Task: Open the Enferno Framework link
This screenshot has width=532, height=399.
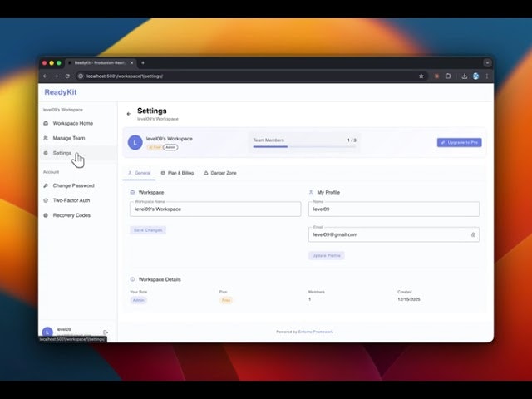Action: point(316,332)
